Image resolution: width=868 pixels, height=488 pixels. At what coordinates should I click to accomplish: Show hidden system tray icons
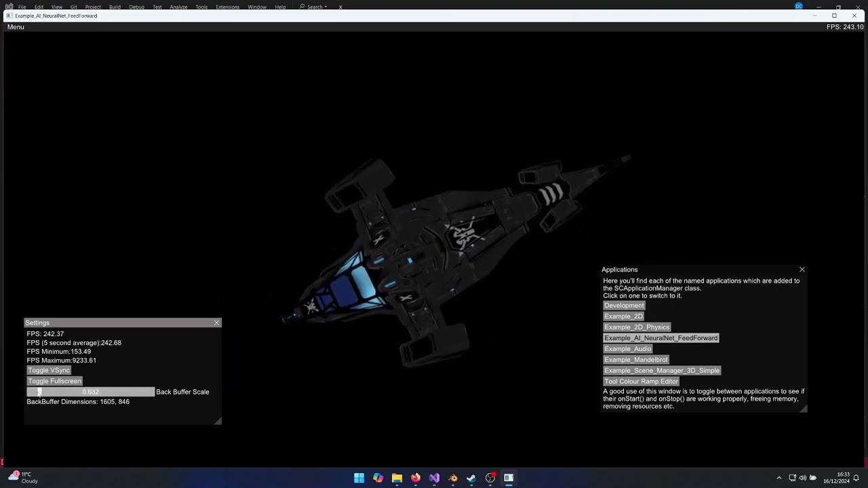778,478
